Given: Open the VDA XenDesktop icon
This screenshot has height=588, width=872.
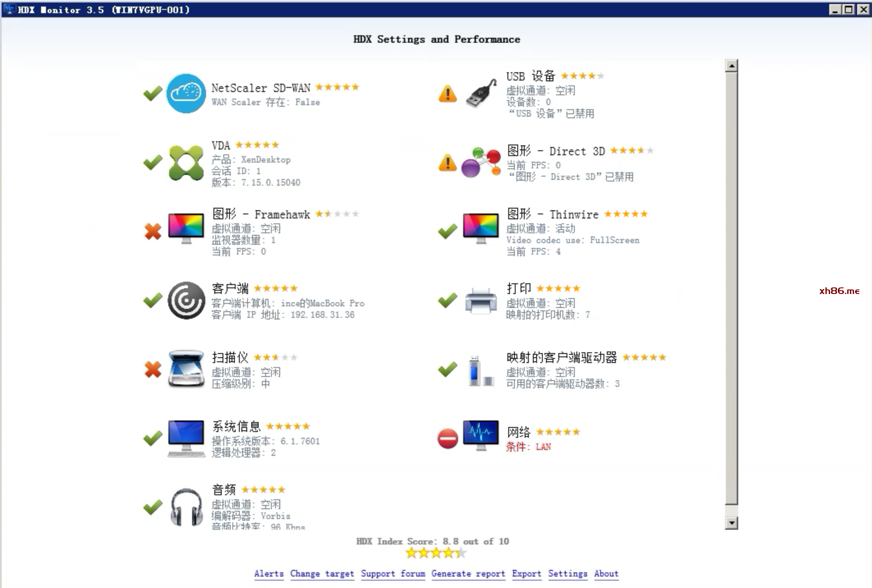Looking at the screenshot, I should click(186, 163).
